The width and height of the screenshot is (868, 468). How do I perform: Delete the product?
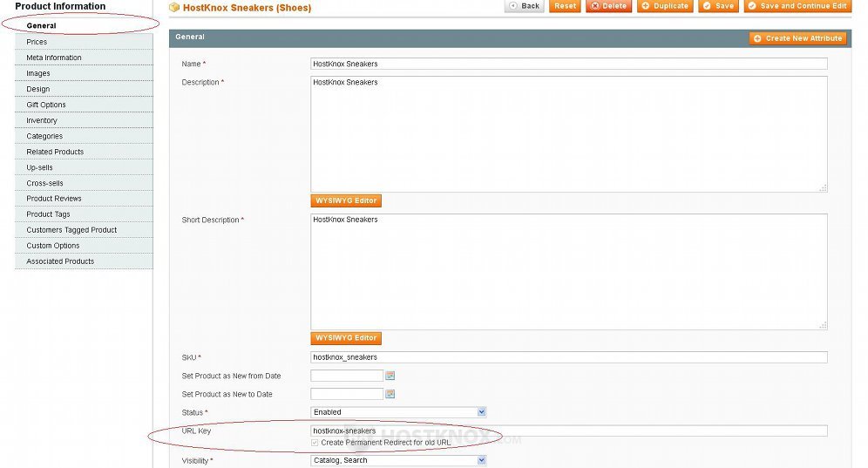(608, 5)
